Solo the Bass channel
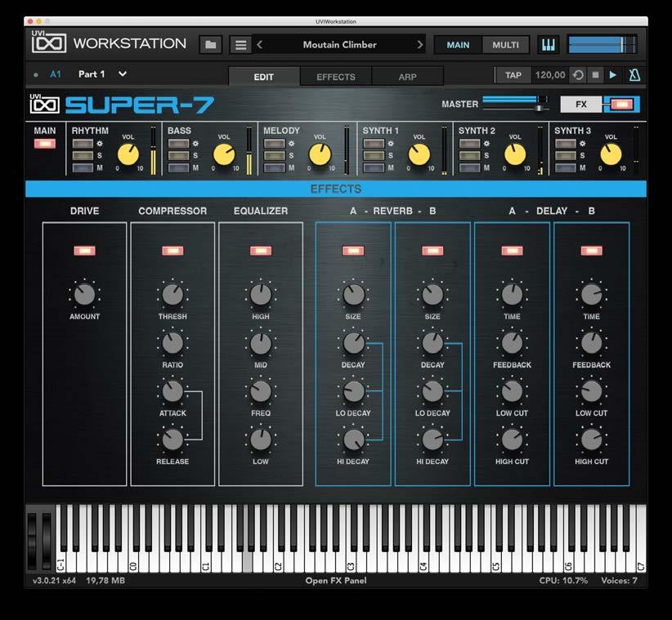The height and width of the screenshot is (620, 672). [179, 155]
